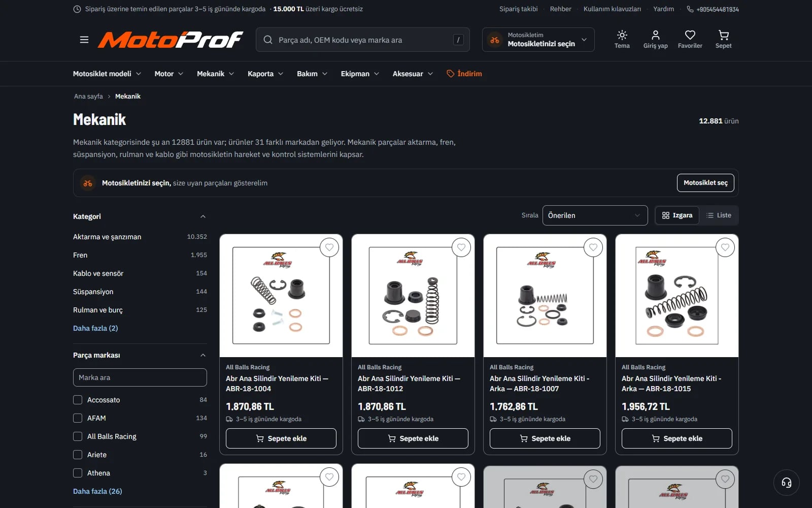Viewport: 812px width, 508px height.
Task: Open the headset support chat icon
Action: click(786, 482)
